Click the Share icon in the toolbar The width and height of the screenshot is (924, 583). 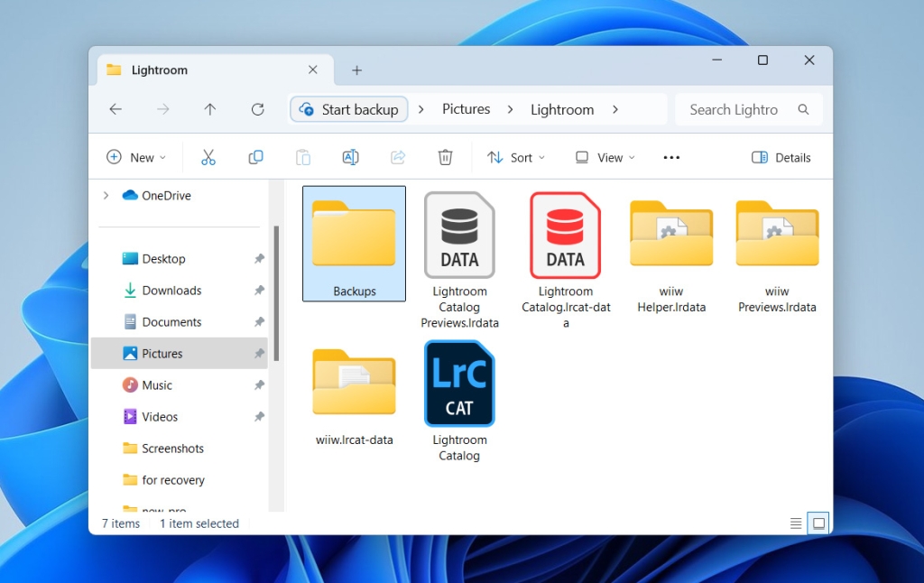[397, 156]
